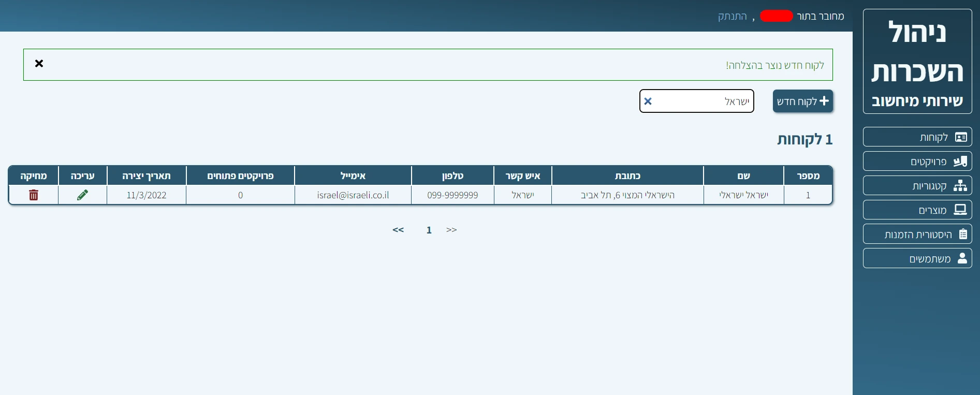The image size is (980, 395).
Task: Click the לקוח חדש new customer button
Action: [802, 101]
